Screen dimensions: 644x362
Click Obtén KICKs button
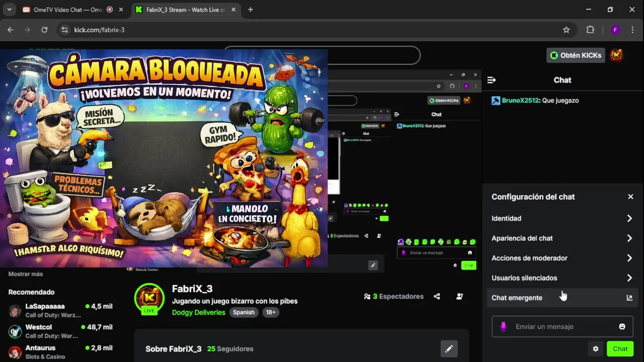tap(576, 55)
